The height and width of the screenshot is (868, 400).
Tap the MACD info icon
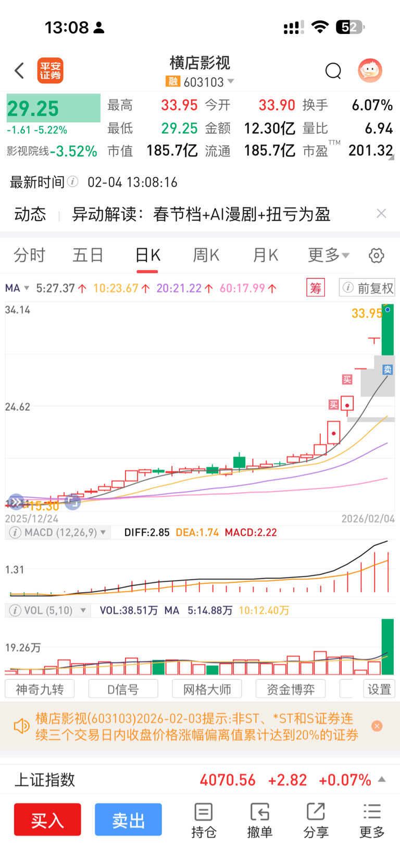(x=16, y=532)
